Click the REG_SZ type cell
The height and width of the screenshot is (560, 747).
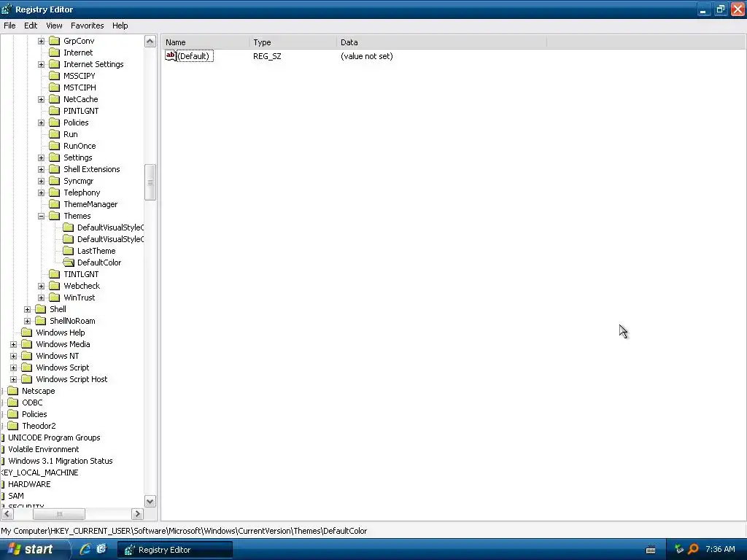(267, 56)
